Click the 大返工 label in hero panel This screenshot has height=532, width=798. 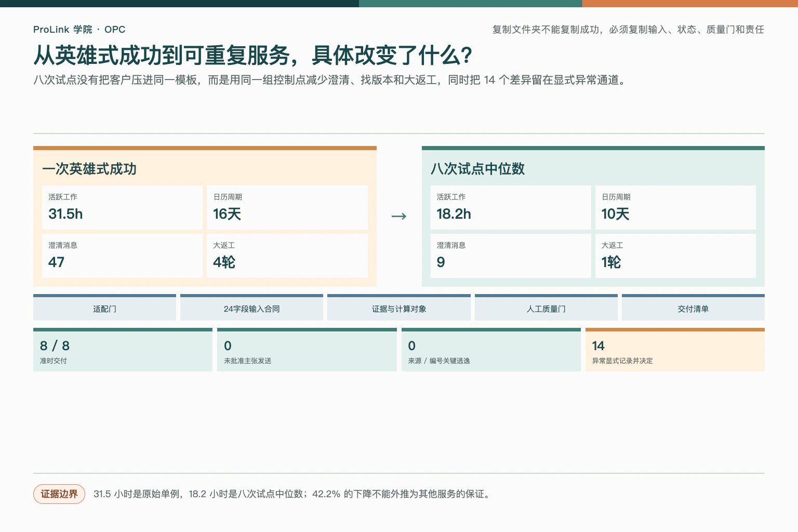[x=224, y=245]
